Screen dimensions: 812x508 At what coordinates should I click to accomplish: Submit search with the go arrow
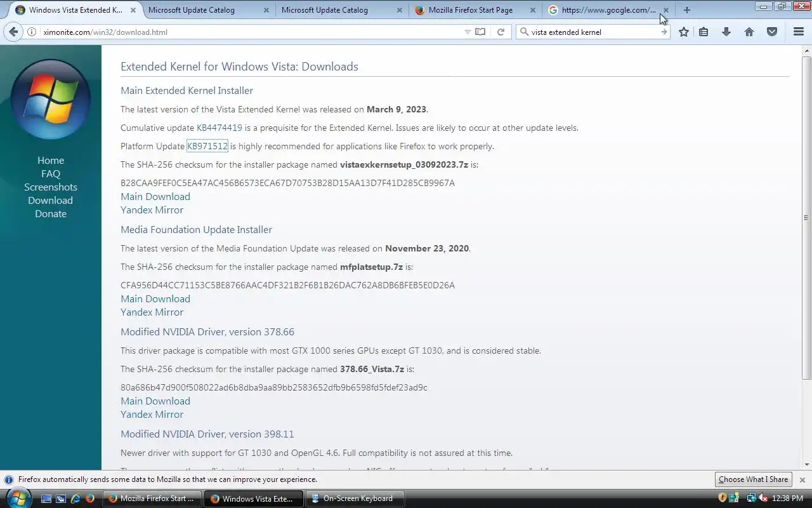664,32
